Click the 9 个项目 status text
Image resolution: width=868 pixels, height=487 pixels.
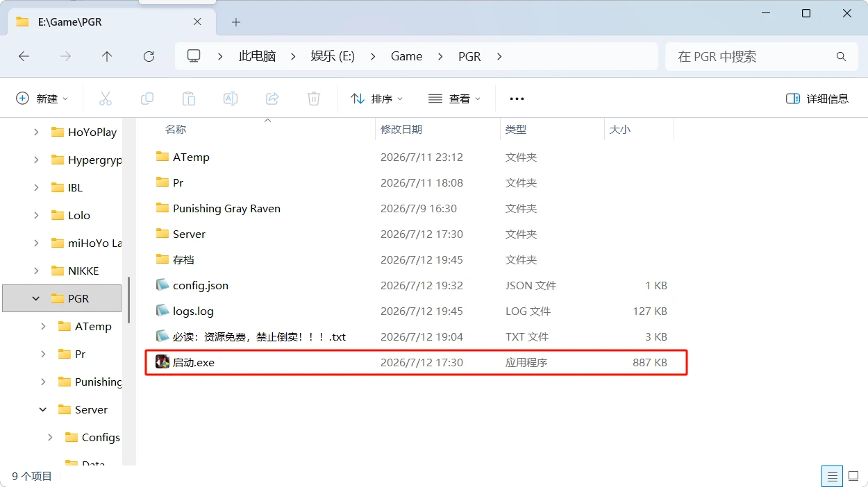pos(32,476)
